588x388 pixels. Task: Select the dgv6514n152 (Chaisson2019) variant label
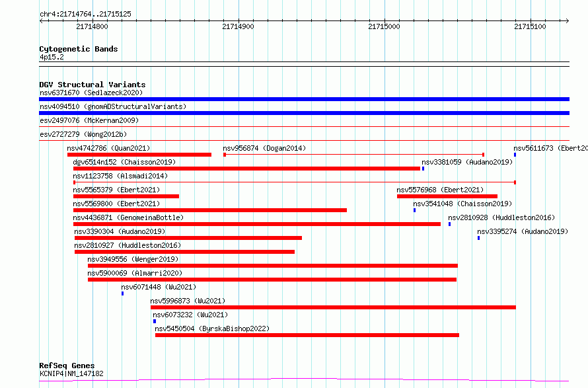click(124, 162)
